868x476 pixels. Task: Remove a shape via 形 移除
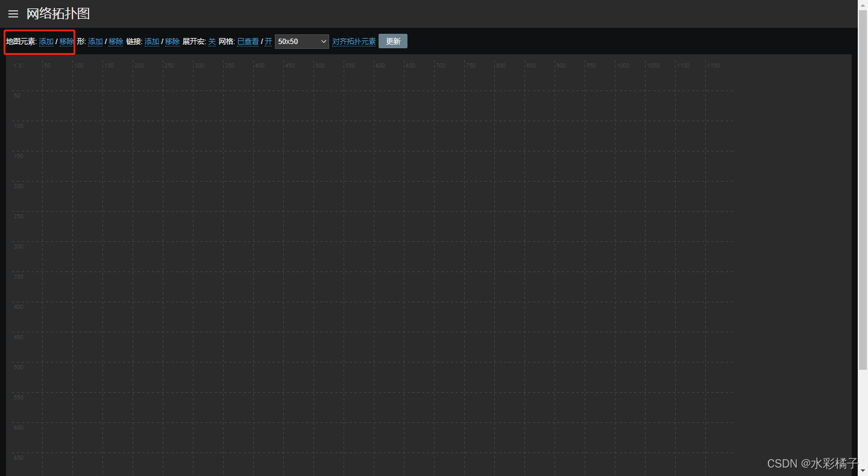point(116,42)
